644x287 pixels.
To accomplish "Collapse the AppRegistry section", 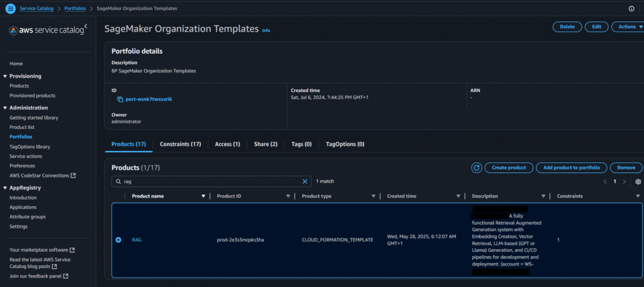I will tap(4, 188).
